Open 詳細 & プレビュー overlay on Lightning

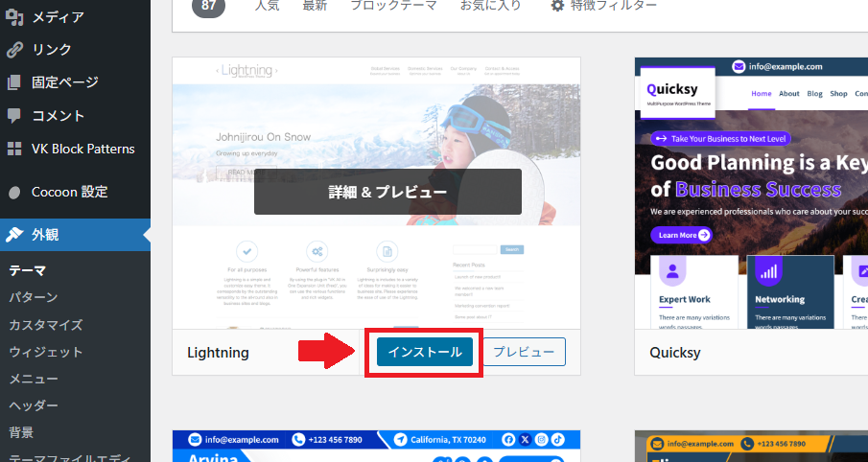pyautogui.click(x=387, y=192)
